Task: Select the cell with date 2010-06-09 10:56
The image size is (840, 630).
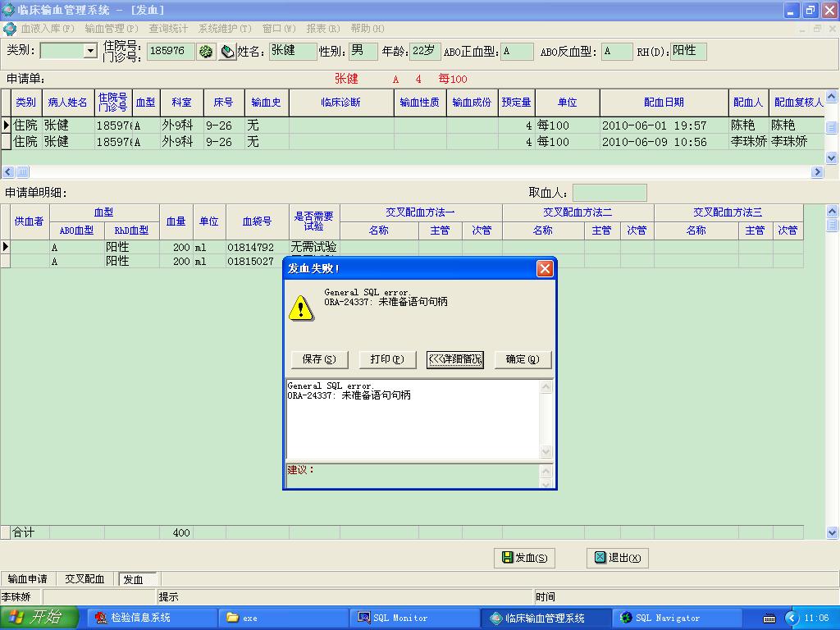Action: pyautogui.click(x=664, y=142)
